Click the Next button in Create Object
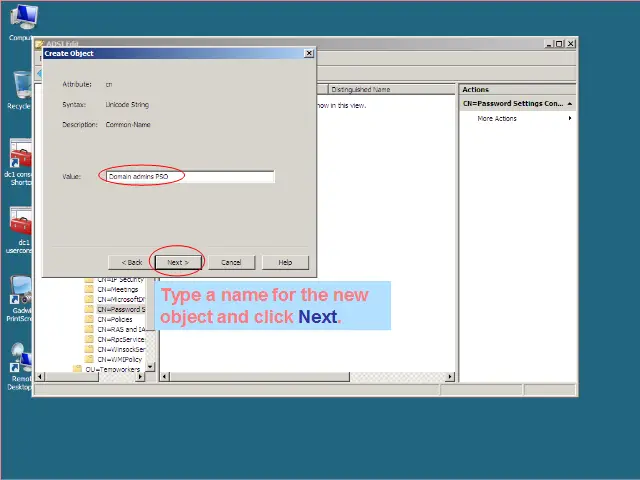640x480 pixels. tap(178, 262)
